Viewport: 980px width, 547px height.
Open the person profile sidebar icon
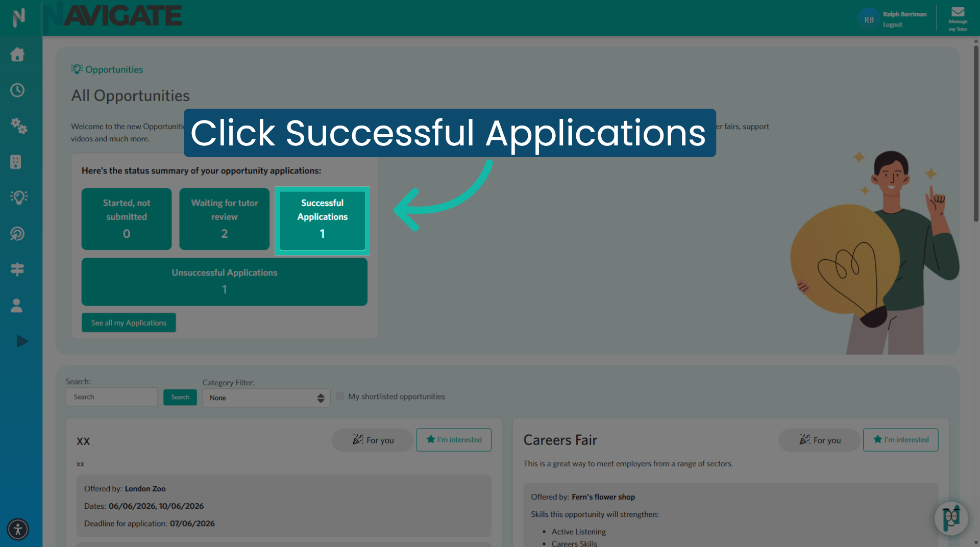[16, 306]
